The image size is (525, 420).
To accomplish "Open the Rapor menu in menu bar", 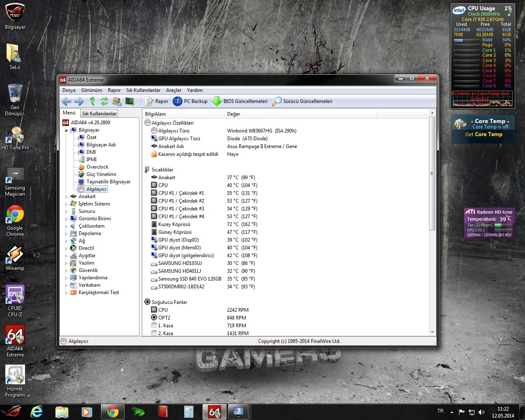I will 114,90.
